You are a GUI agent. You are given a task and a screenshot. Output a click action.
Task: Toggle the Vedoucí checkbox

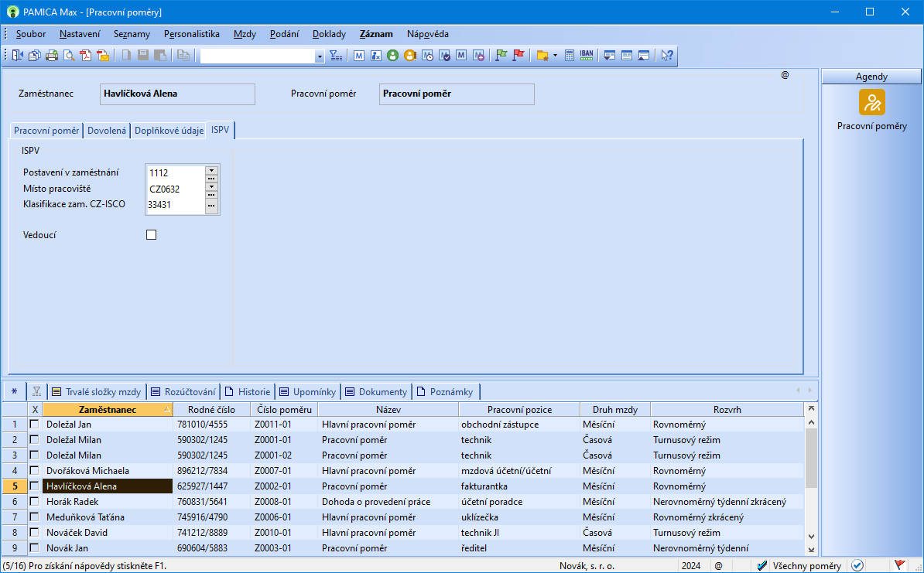pyautogui.click(x=152, y=235)
